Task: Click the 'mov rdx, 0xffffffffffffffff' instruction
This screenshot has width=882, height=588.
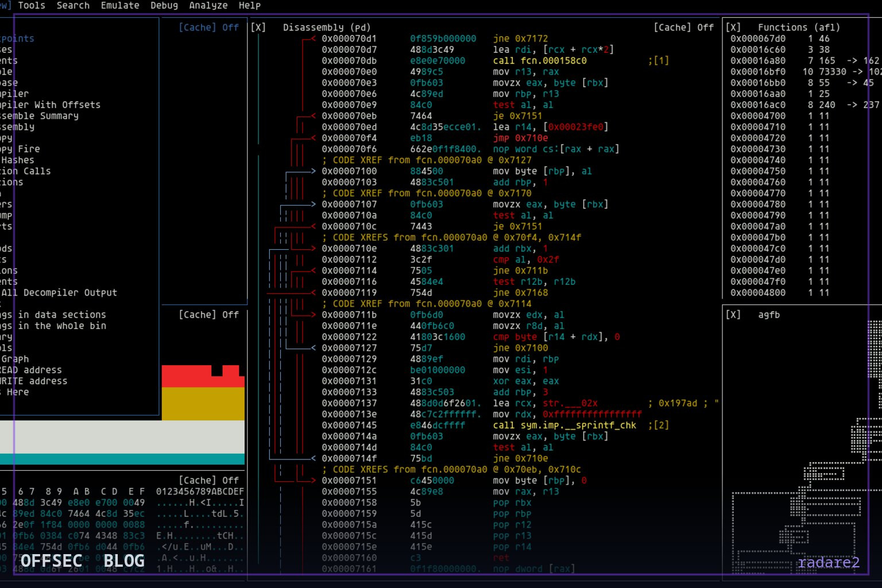Action: (x=567, y=414)
